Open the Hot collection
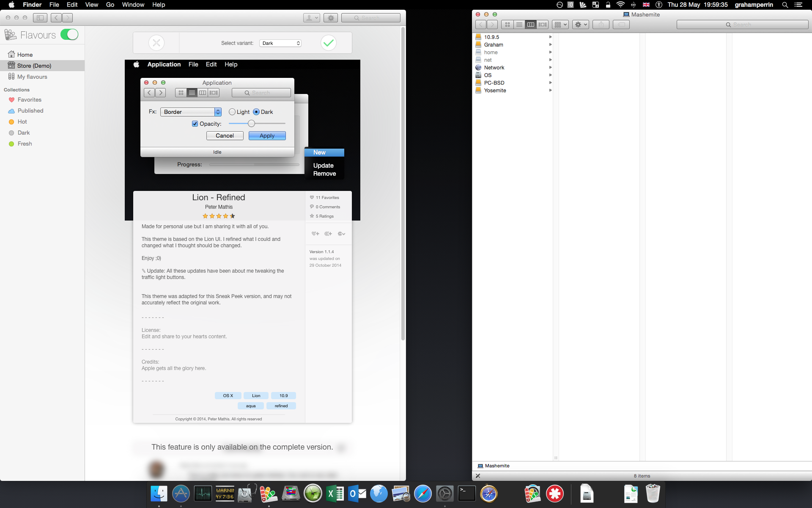 (18, 121)
